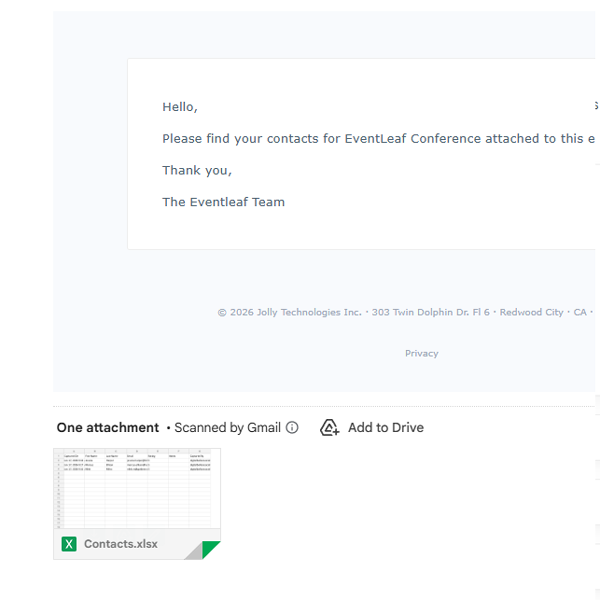Click the Redwood City address text

click(x=532, y=312)
